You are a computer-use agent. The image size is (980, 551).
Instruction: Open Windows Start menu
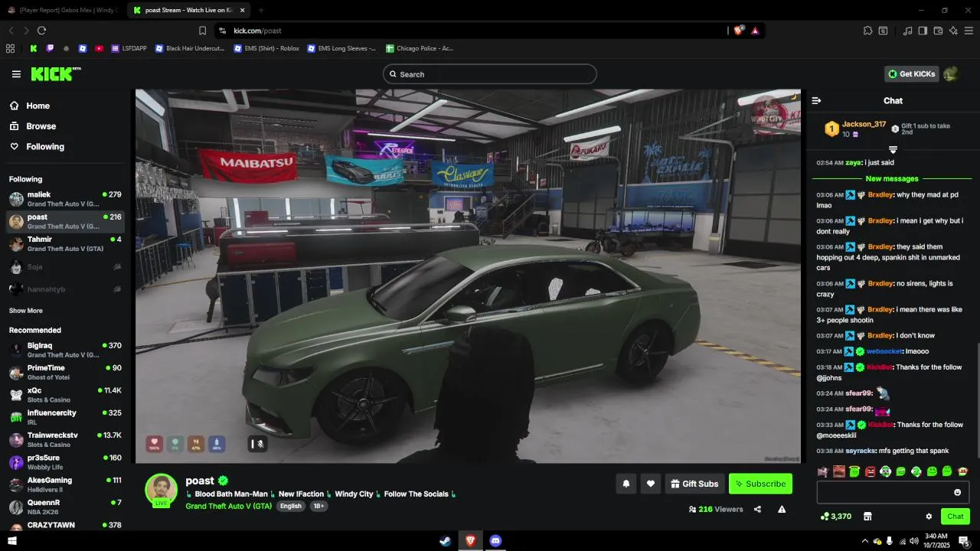(12, 540)
